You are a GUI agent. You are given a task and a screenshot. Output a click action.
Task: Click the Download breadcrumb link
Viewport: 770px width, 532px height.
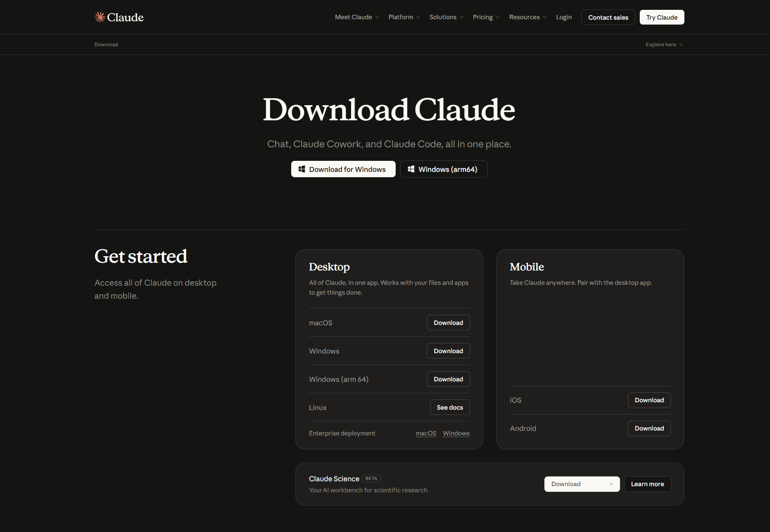click(x=106, y=45)
